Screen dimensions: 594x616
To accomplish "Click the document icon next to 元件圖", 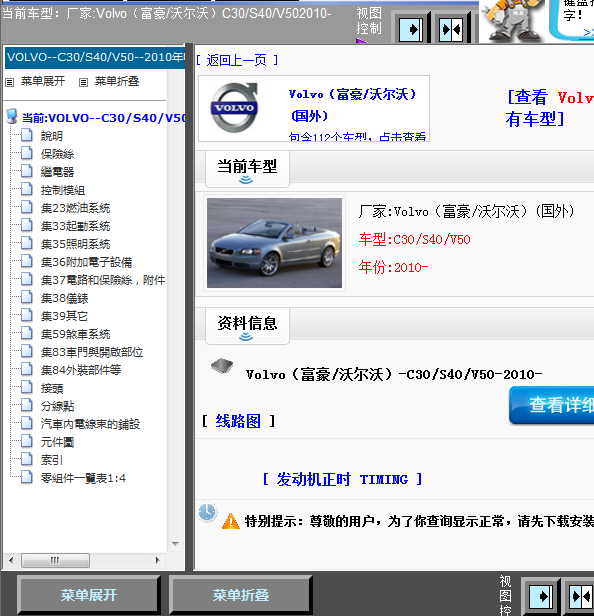I will pyautogui.click(x=27, y=441).
